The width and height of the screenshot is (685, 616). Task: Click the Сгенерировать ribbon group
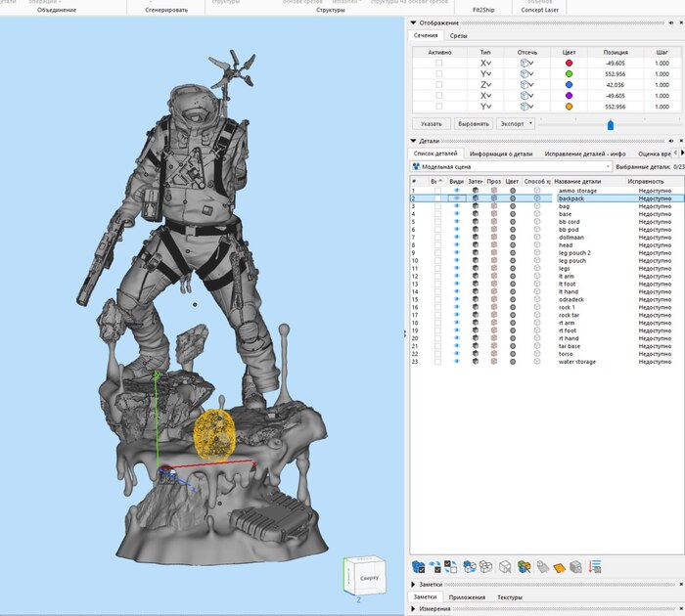point(166,10)
